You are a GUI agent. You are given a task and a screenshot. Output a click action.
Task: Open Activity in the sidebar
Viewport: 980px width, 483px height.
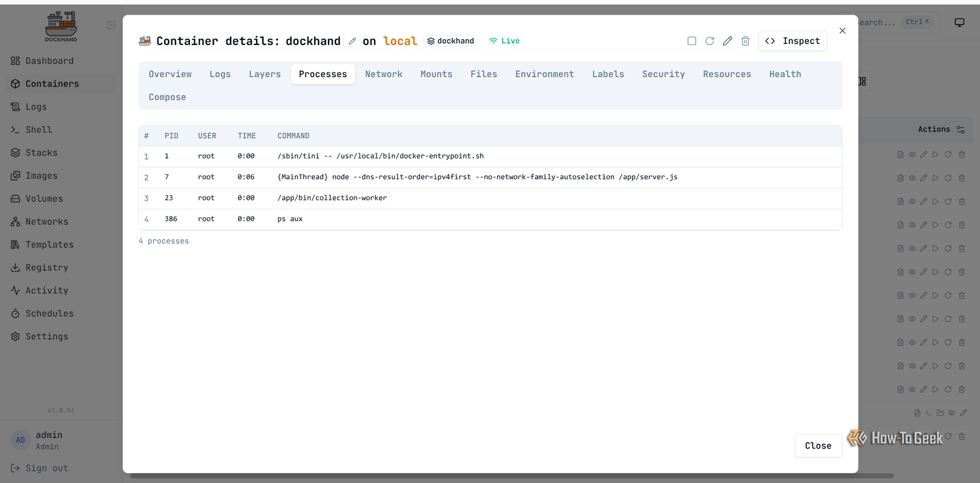pos(61,290)
